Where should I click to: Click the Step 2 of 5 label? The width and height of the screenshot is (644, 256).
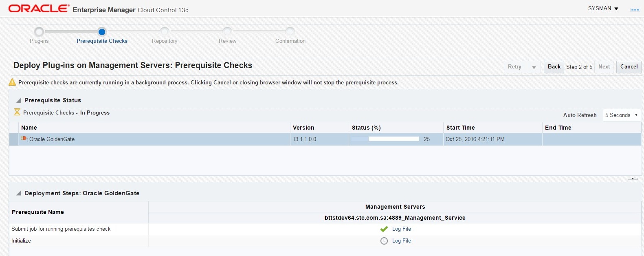579,67
